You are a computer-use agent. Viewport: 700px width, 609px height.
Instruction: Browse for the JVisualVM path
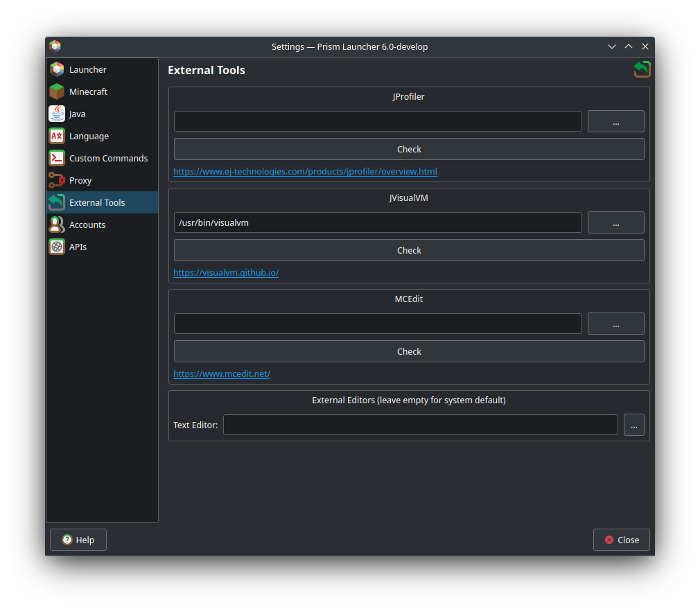[615, 222]
